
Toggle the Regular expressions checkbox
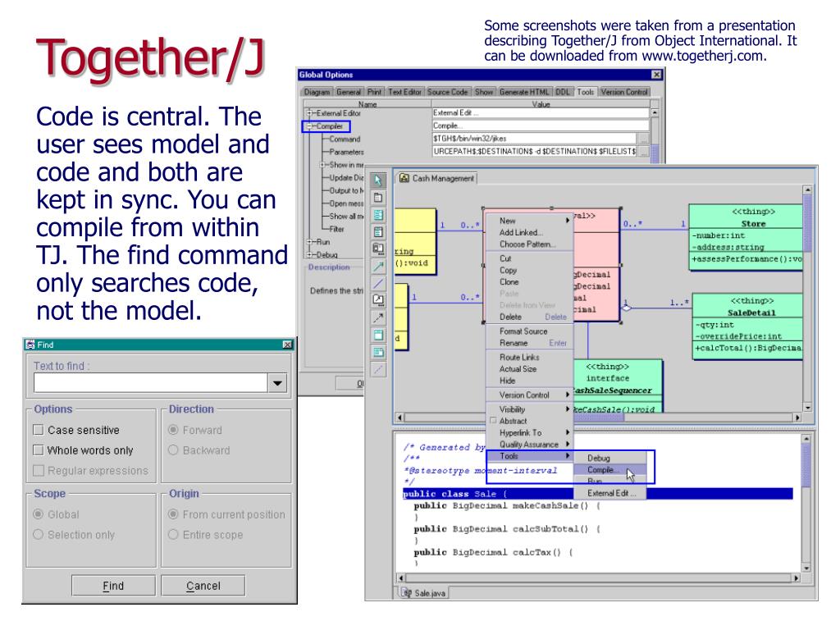click(38, 470)
